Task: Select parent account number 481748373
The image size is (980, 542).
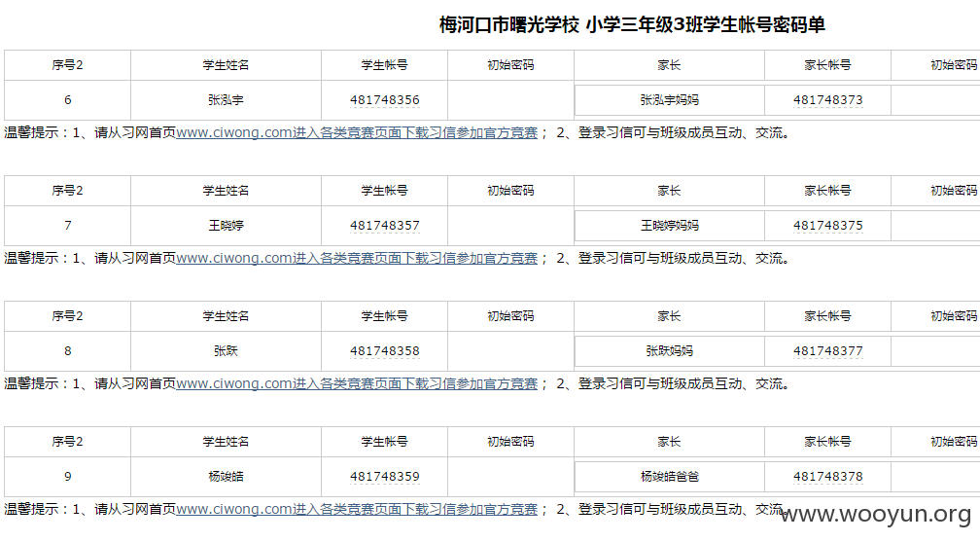Action: click(827, 100)
